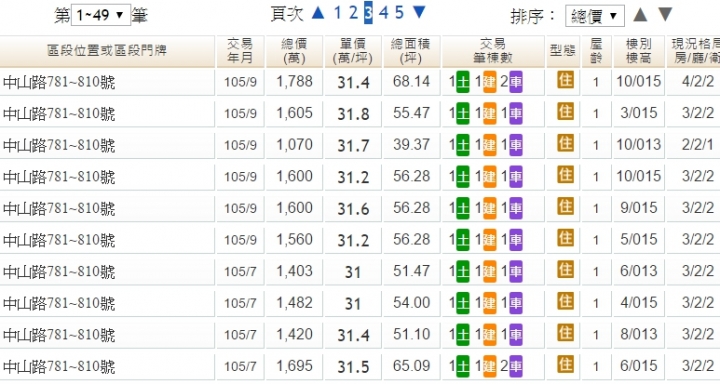Select the unit price cell 31.5
720x384 pixels.
[353, 367]
